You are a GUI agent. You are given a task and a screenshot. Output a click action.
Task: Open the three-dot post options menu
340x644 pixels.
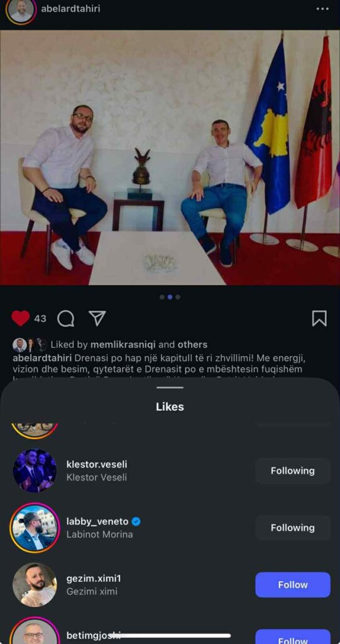point(322,9)
